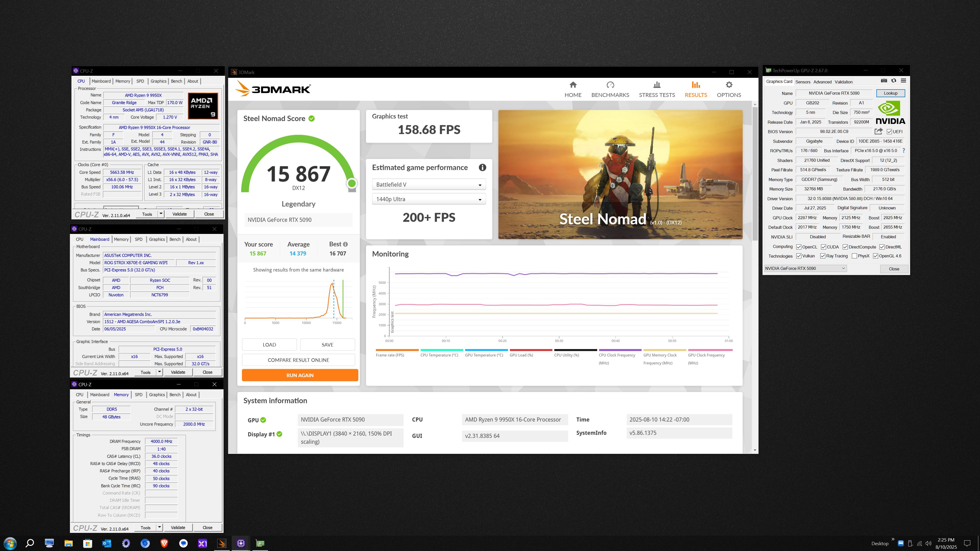Toggle the PhysX checkbox

tap(854, 256)
